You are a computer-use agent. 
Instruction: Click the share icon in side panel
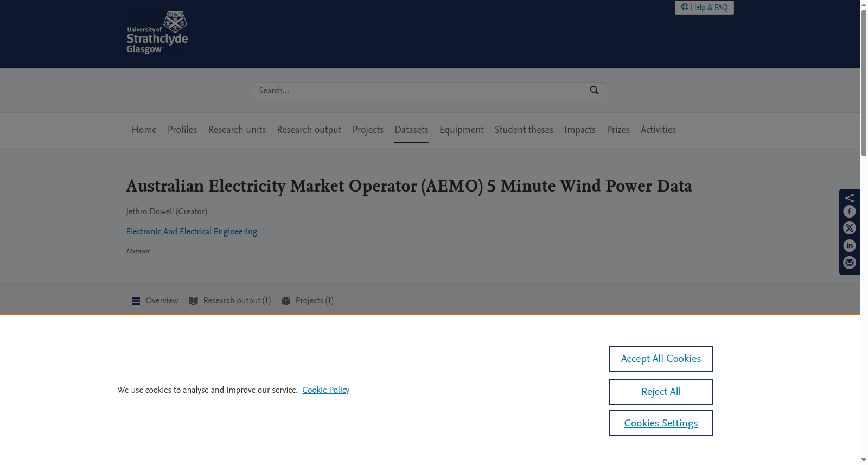tap(850, 198)
